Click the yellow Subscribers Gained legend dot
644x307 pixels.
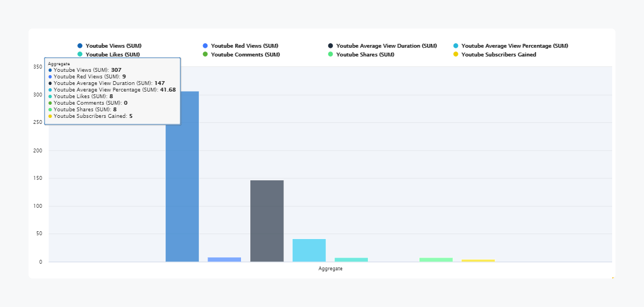(456, 55)
